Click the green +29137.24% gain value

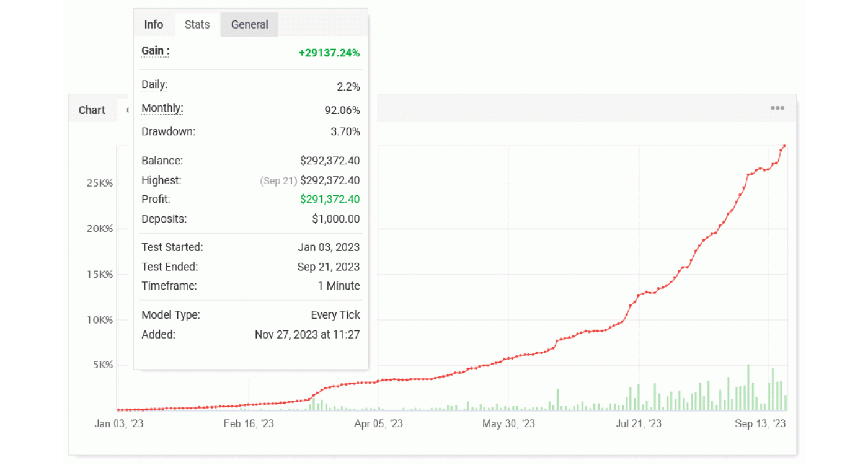pyautogui.click(x=329, y=53)
